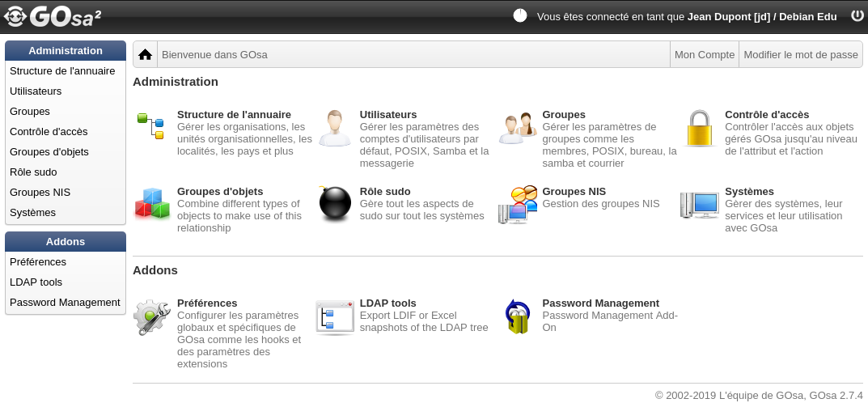Open the Groupes title link in main panel
This screenshot has height=403, width=868.
[564, 115]
